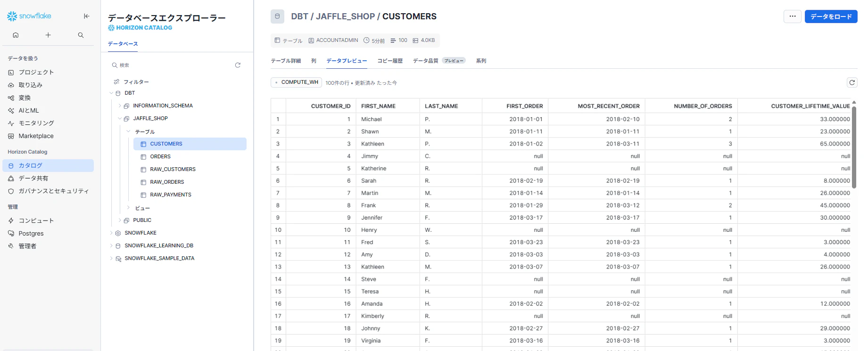The height and width of the screenshot is (351, 868).
Task: Click the データをロード button
Action: coord(831,16)
